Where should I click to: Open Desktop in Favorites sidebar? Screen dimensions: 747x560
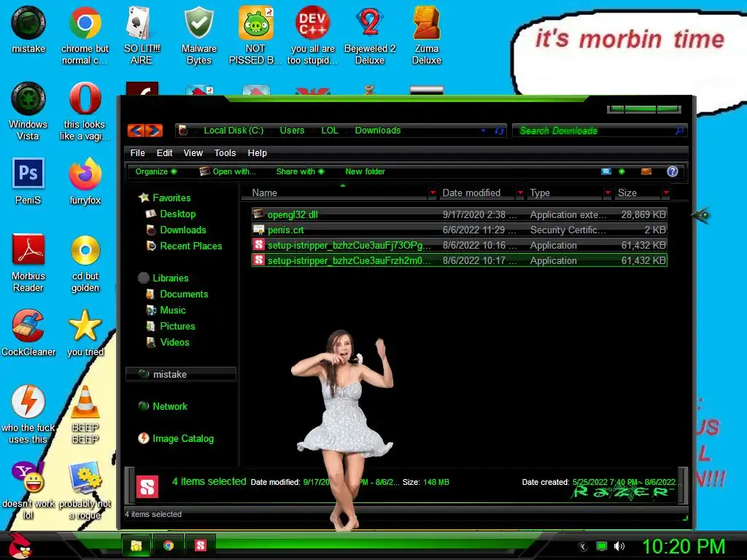[x=171, y=214]
